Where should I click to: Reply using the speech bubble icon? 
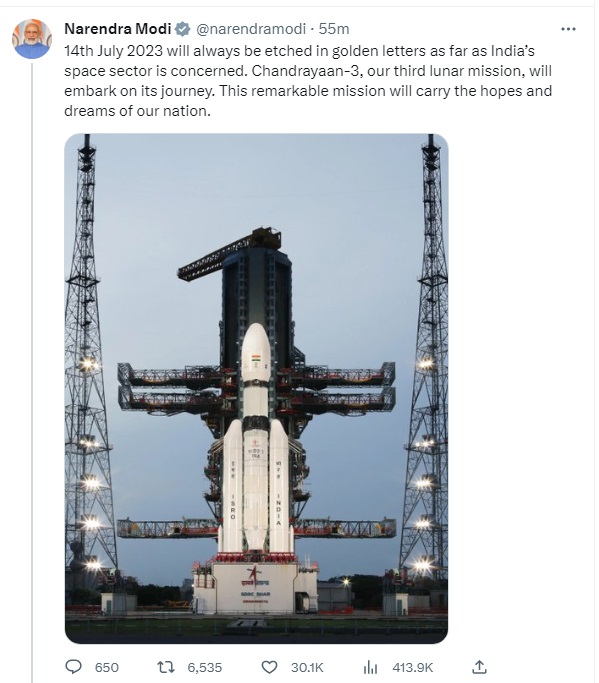tap(73, 667)
